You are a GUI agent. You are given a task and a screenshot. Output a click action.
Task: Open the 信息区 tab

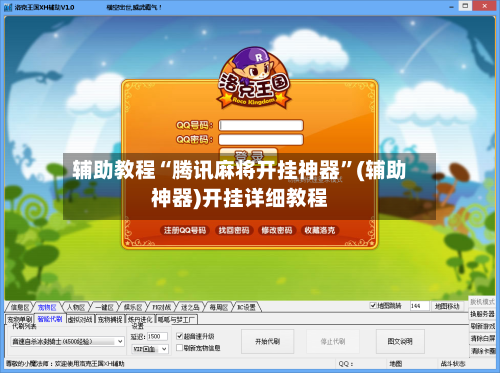(x=20, y=307)
